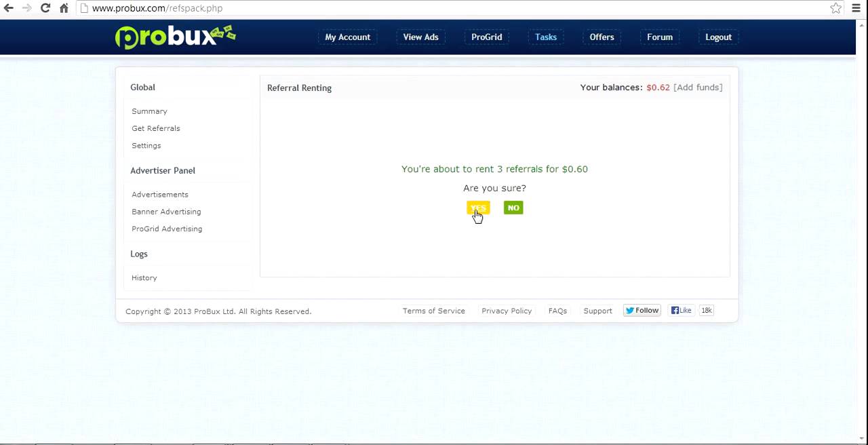
Task: Click the ProBux logo
Action: pyautogui.click(x=175, y=37)
